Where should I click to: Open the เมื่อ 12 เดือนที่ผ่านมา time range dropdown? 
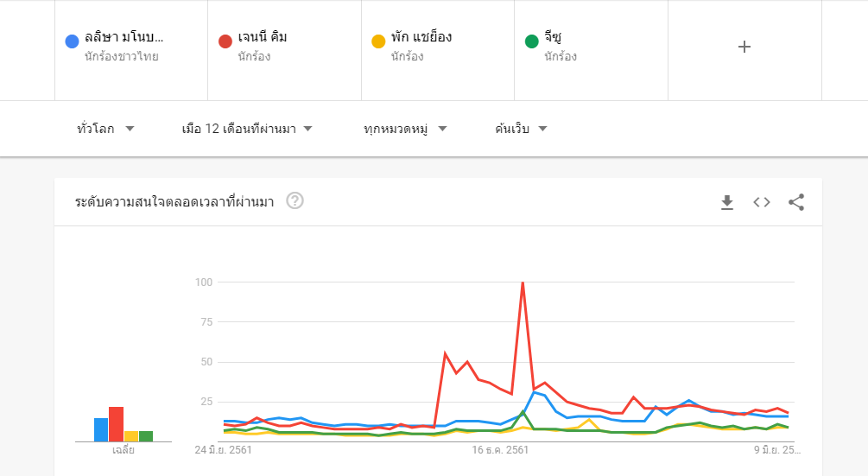click(247, 129)
